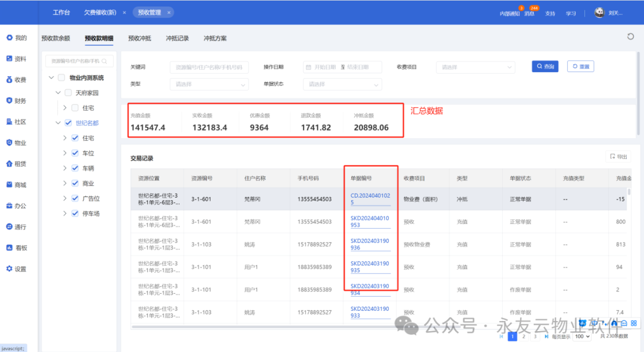Open 资料 section in sidebar
The width and height of the screenshot is (644, 352).
pyautogui.click(x=17, y=58)
